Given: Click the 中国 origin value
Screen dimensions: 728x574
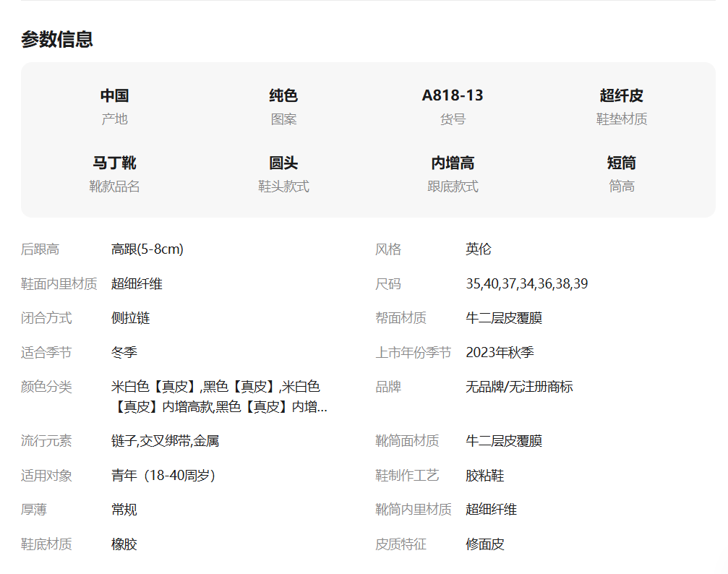Looking at the screenshot, I should click(x=114, y=95).
